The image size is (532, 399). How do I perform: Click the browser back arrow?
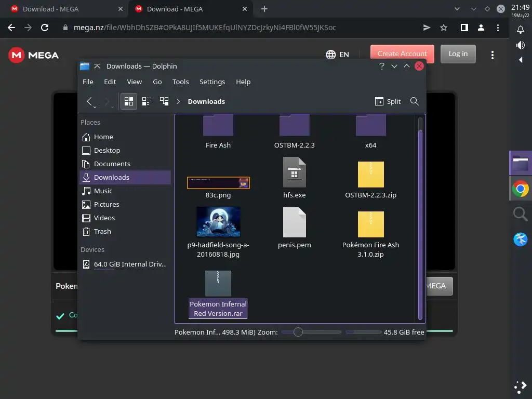[x=11, y=28]
